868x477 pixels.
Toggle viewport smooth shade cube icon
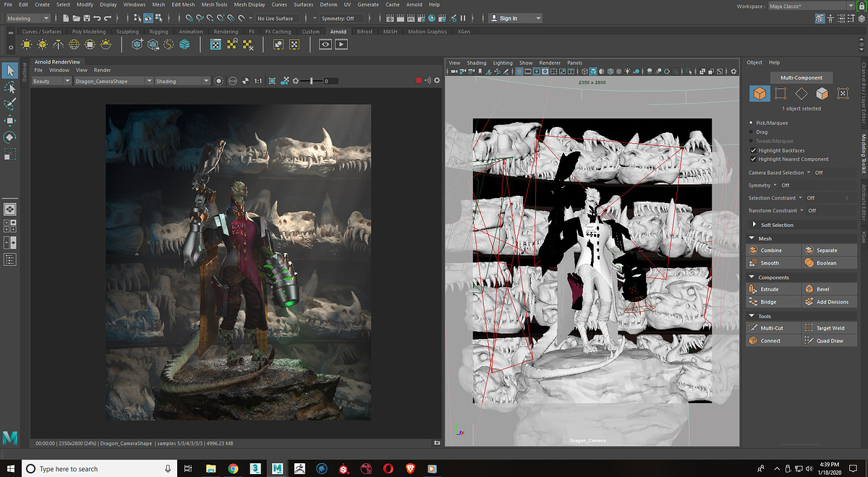[593, 72]
